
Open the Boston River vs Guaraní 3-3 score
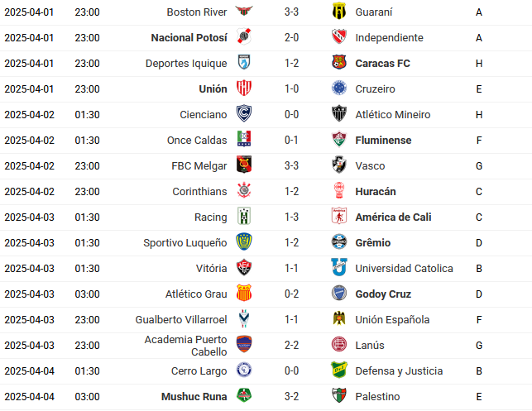(x=291, y=12)
